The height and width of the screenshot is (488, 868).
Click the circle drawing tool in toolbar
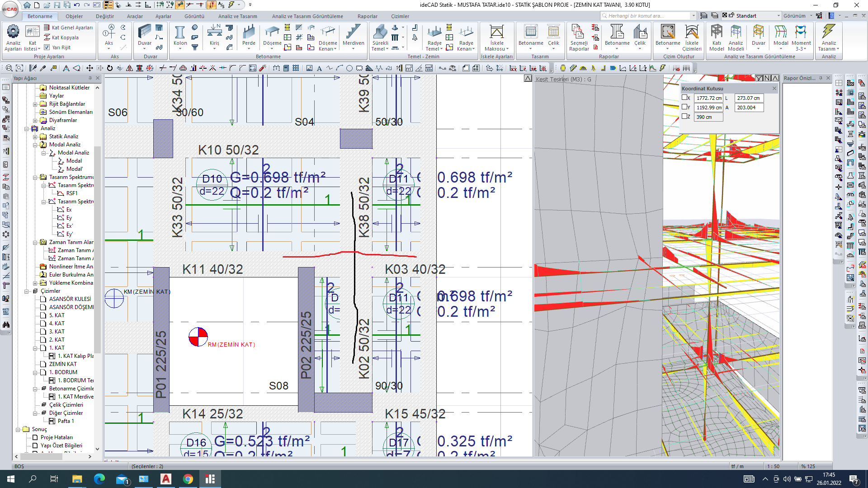click(349, 68)
